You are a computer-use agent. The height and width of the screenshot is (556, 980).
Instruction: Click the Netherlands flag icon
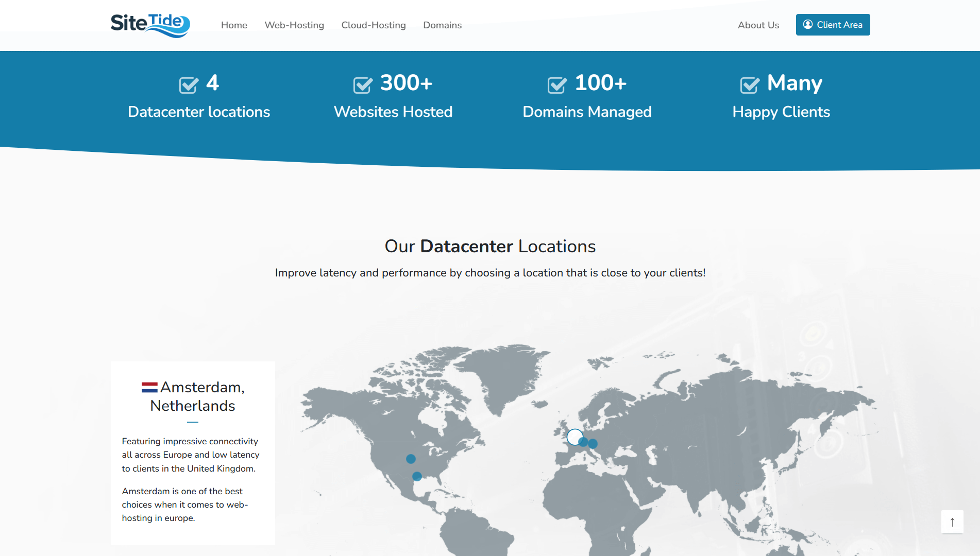(x=149, y=387)
